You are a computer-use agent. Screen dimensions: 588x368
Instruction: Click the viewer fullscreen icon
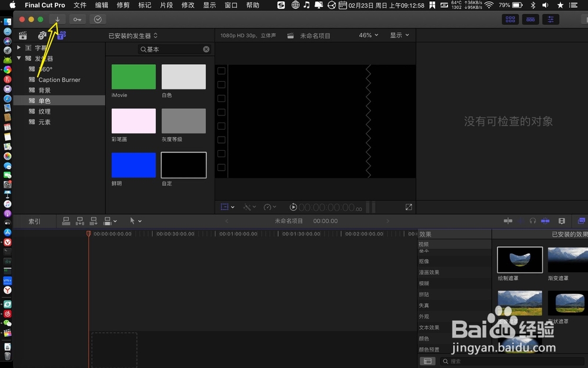point(409,207)
